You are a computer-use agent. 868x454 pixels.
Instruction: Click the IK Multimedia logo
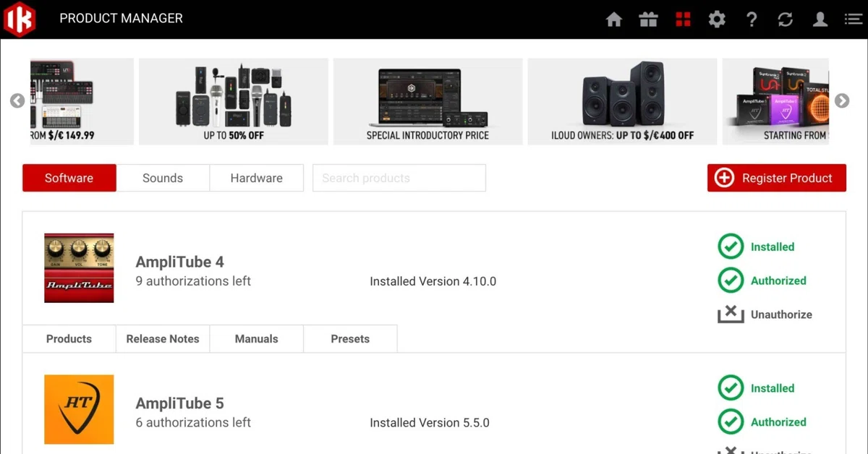click(x=19, y=19)
